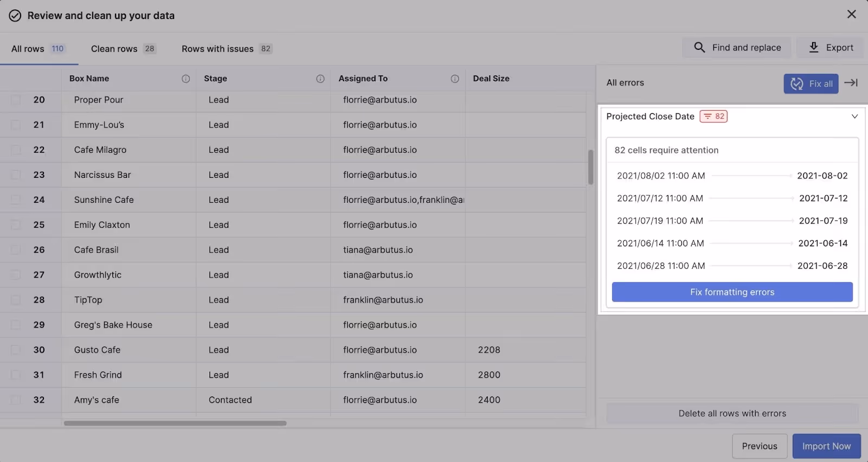Collapse the errors panel with the arrow icon

(x=851, y=83)
